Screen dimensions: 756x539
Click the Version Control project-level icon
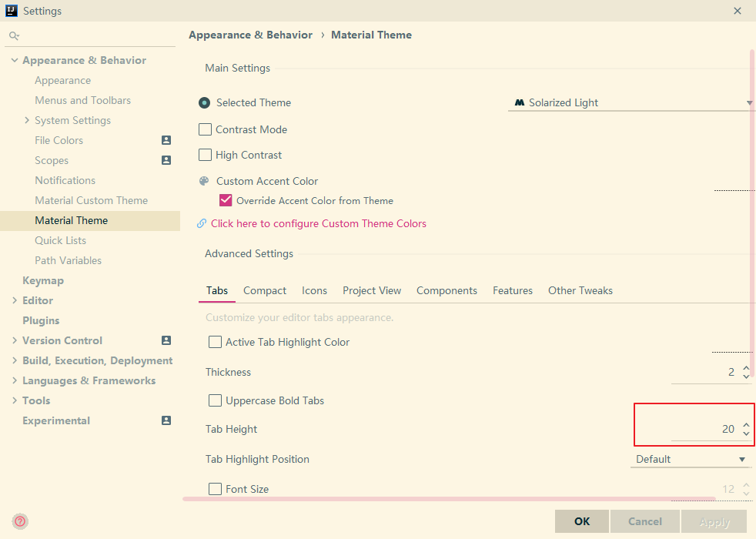click(166, 340)
